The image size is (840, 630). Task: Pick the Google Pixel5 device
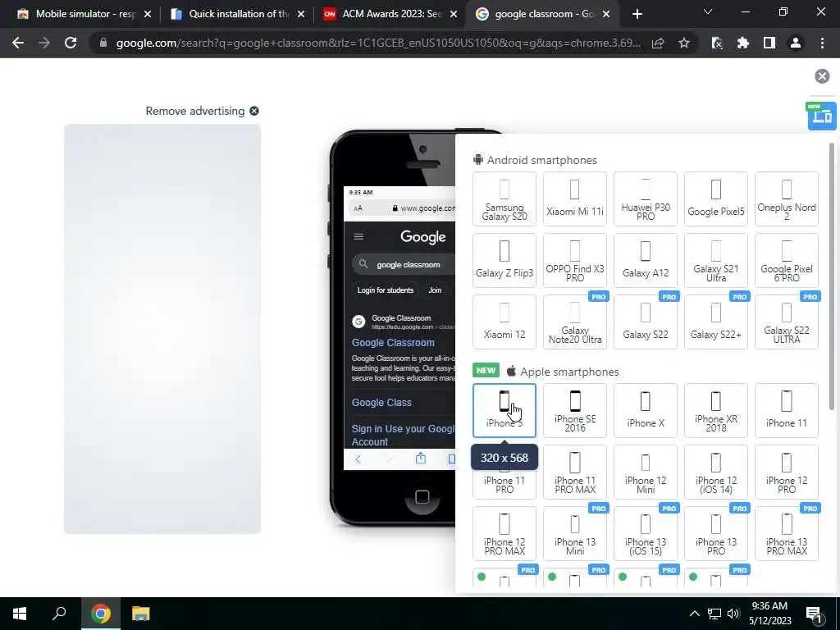[x=715, y=199]
